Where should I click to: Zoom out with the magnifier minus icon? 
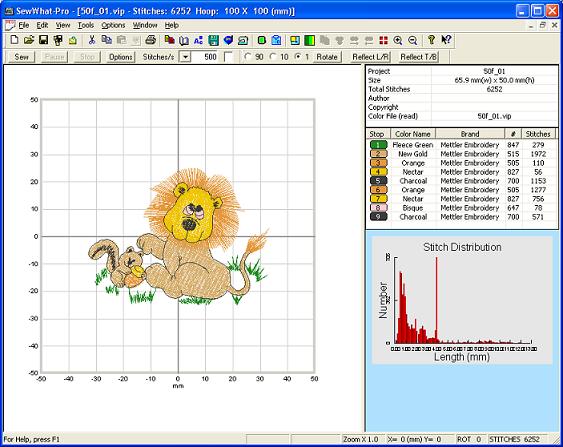(x=413, y=40)
